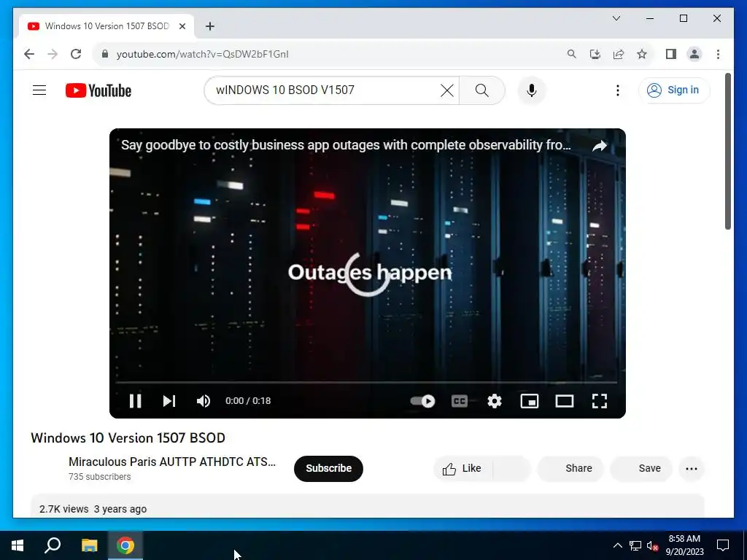This screenshot has height=560, width=747.
Task: Open the Share dialog below the video
Action: pyautogui.click(x=570, y=469)
